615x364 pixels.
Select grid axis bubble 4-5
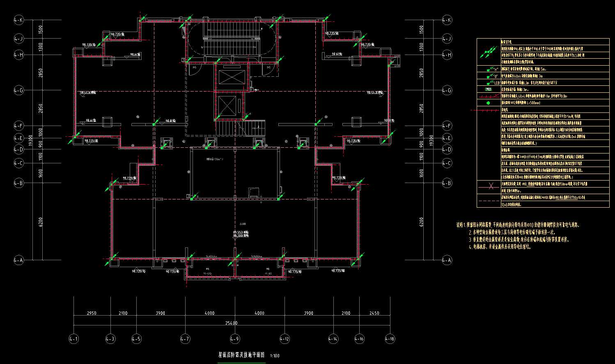[136, 339]
